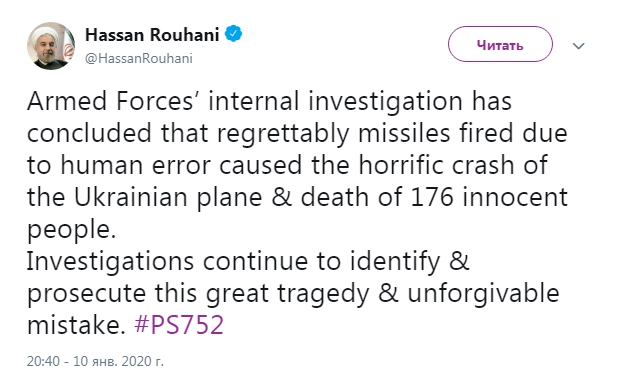Screen dimensions: 622x371
Task: Click the Hassan Rouhani display name
Action: tap(152, 35)
